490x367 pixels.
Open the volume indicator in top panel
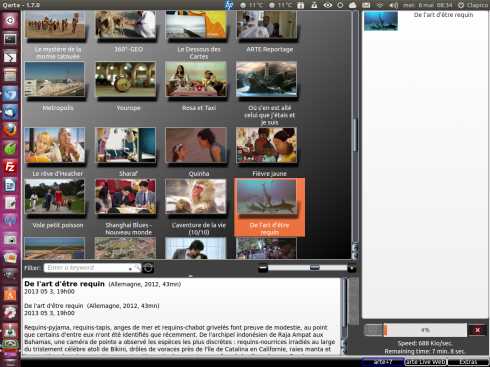point(393,5)
